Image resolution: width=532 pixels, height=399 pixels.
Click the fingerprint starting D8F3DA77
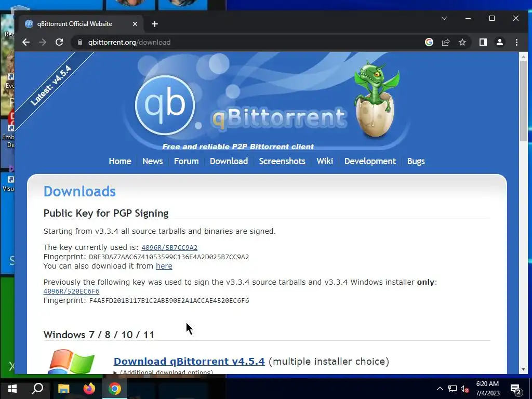point(169,257)
